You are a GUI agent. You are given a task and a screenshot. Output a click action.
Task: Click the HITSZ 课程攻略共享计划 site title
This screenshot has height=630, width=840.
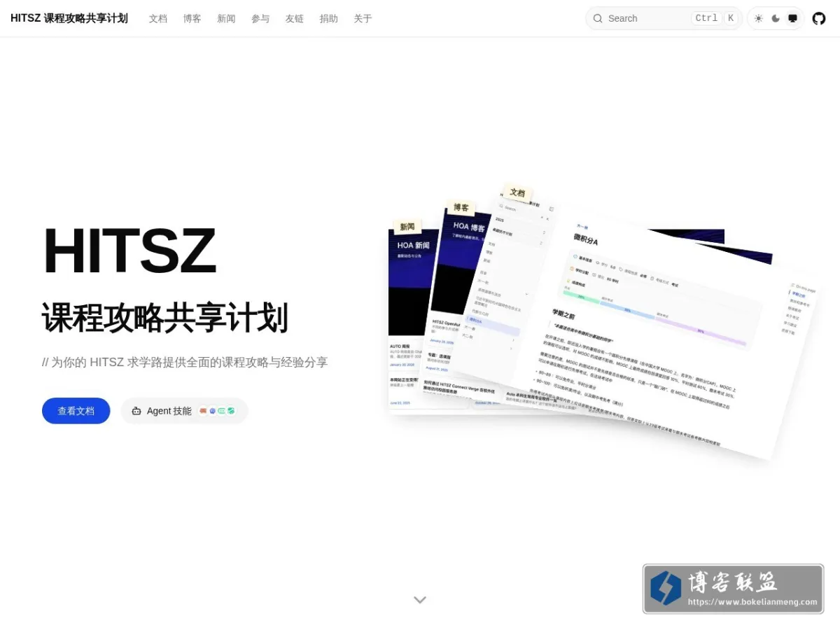69,19
